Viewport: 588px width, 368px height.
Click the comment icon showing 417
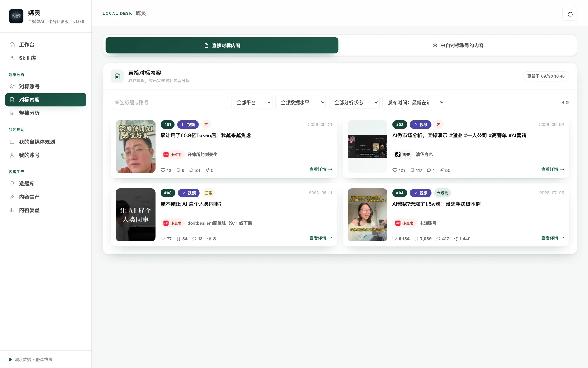point(438,239)
